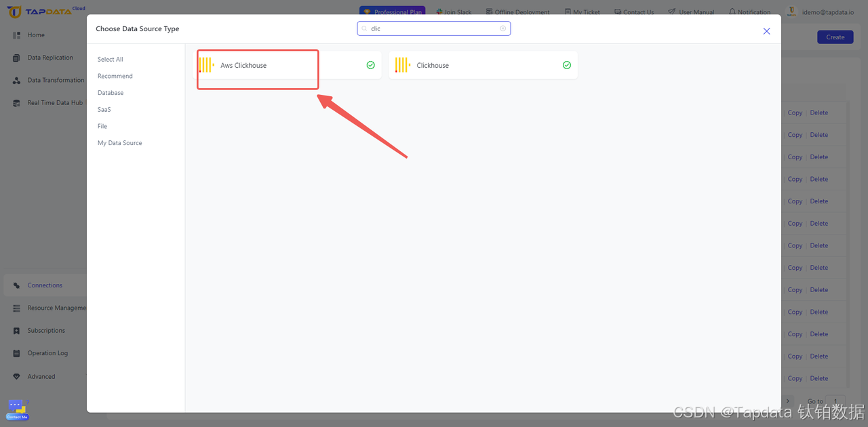868x427 pixels.
Task: Open the File category
Action: [102, 126]
